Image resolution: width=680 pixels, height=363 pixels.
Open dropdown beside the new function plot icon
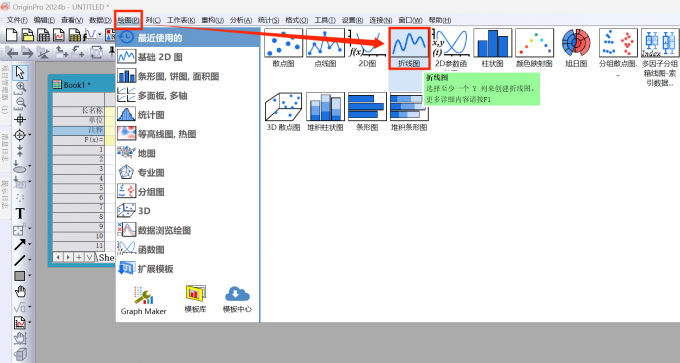[x=100, y=35]
